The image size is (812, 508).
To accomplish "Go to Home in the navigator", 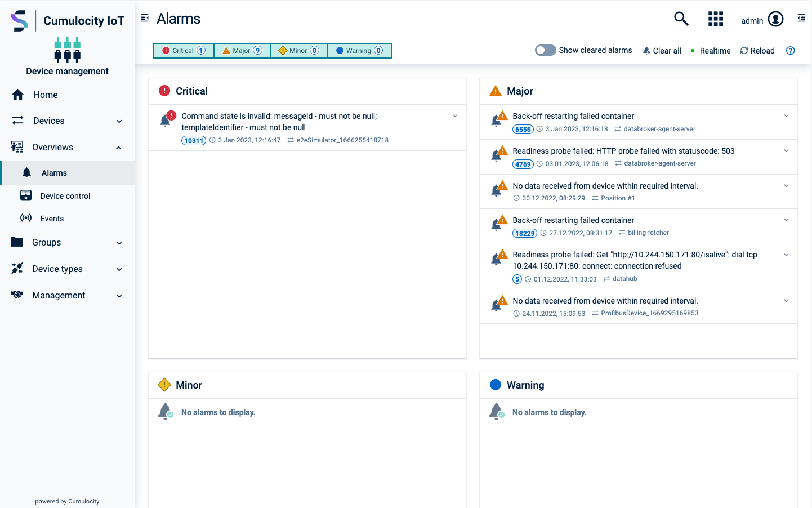I will pos(68,95).
